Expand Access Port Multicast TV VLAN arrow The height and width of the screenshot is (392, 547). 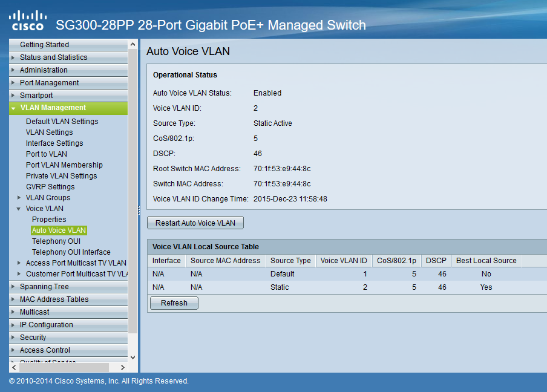pyautogui.click(x=19, y=263)
